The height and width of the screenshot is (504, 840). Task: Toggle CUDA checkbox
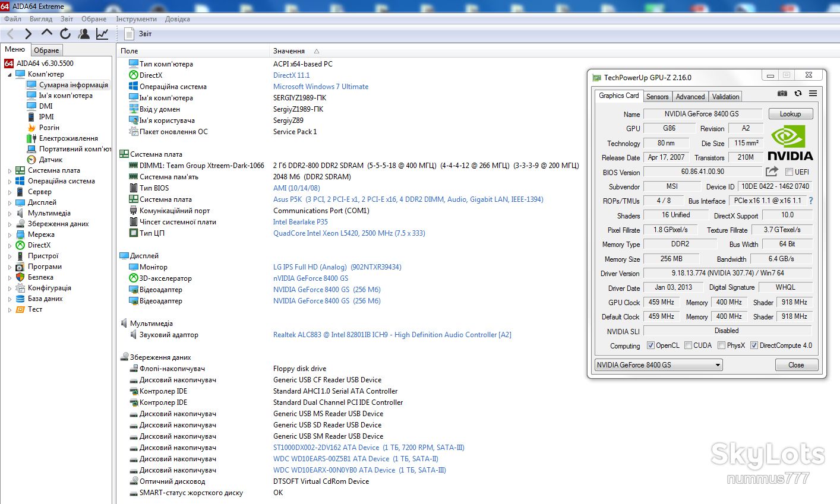[688, 345]
